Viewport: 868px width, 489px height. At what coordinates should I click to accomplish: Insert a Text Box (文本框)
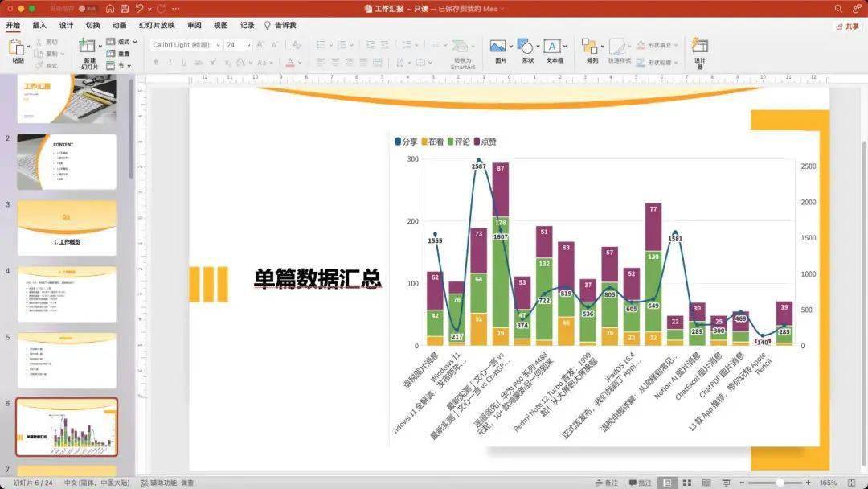pos(551,47)
